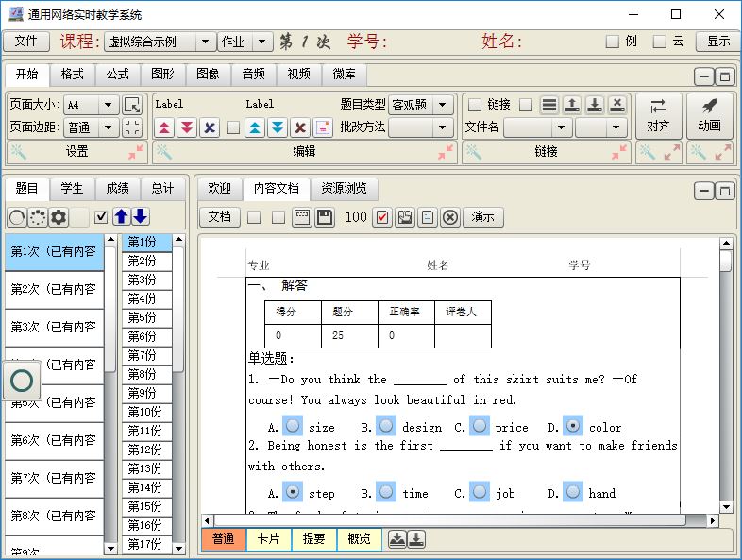Click the blue down arrow icon
The width and height of the screenshot is (742, 560).
point(140,217)
